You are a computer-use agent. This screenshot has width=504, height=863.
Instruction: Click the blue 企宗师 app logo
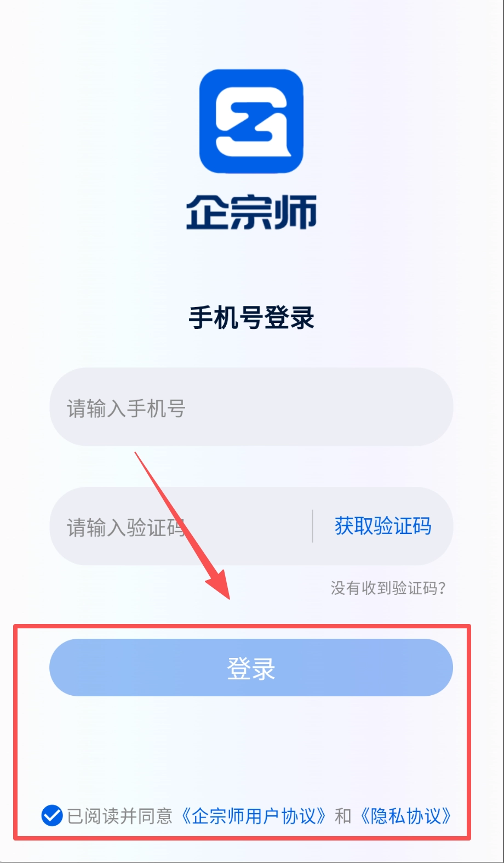tap(251, 121)
